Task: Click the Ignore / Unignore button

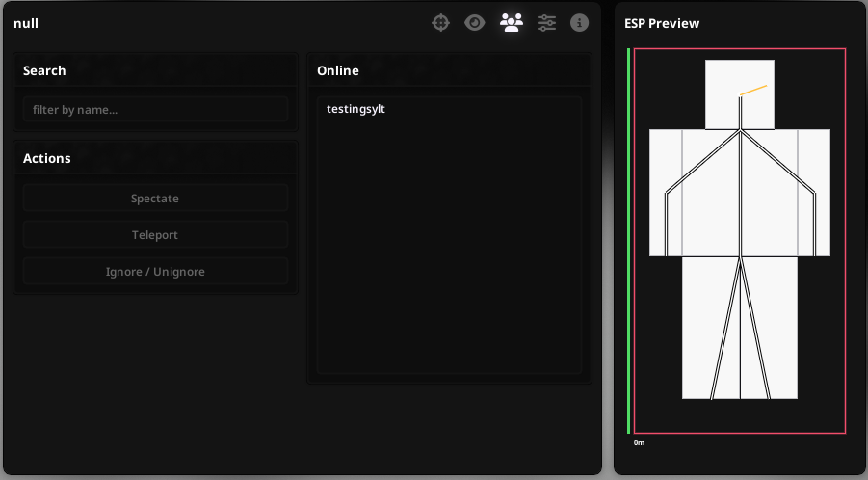Action: [x=155, y=271]
